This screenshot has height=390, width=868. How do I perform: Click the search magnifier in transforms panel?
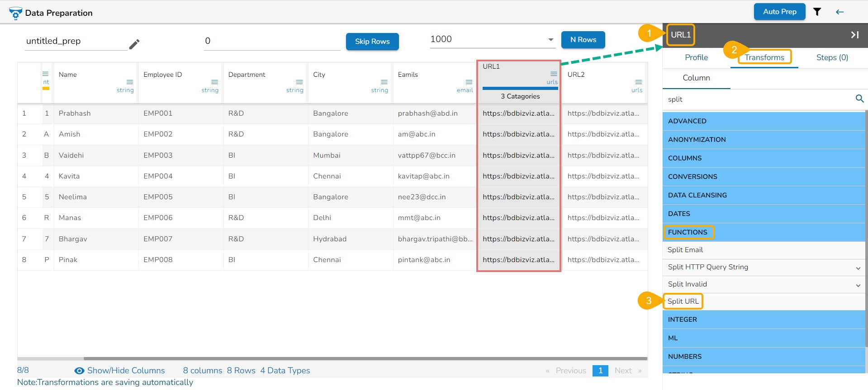coord(859,99)
